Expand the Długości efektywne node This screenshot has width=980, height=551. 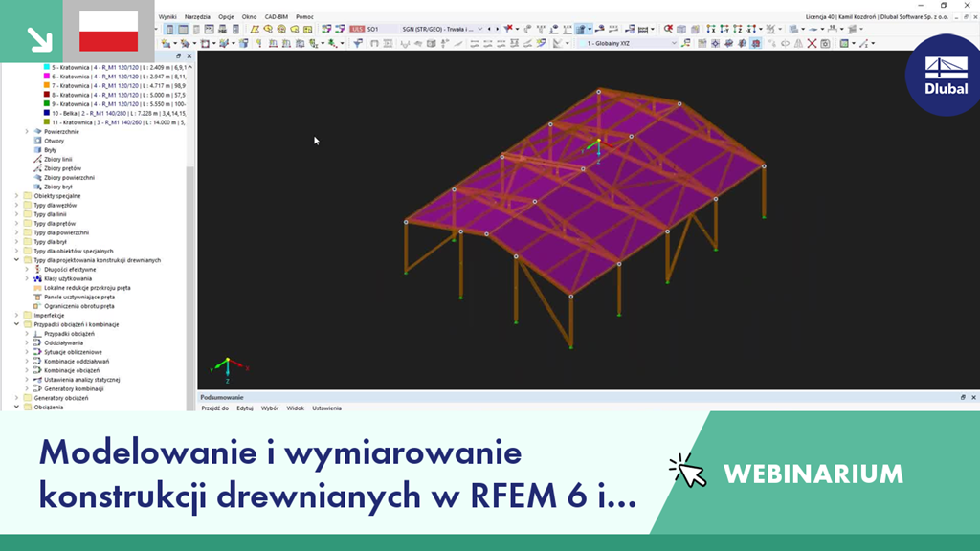click(x=27, y=269)
